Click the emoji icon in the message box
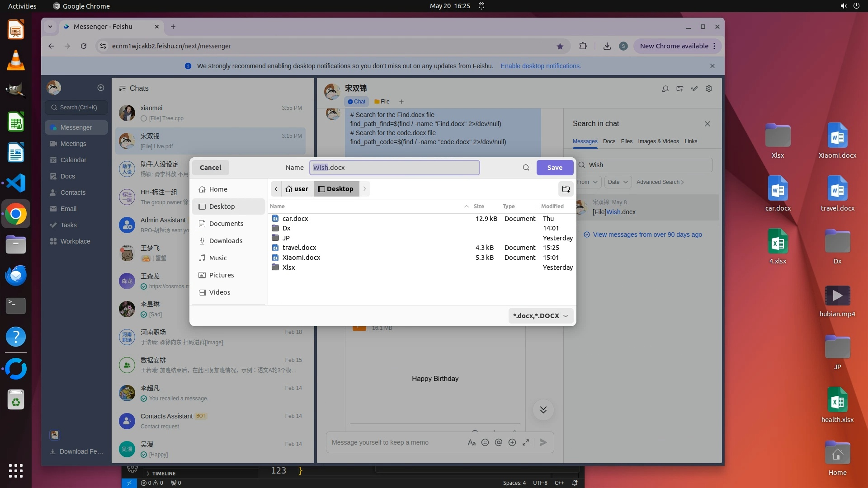Viewport: 868px width, 488px height. tap(485, 442)
